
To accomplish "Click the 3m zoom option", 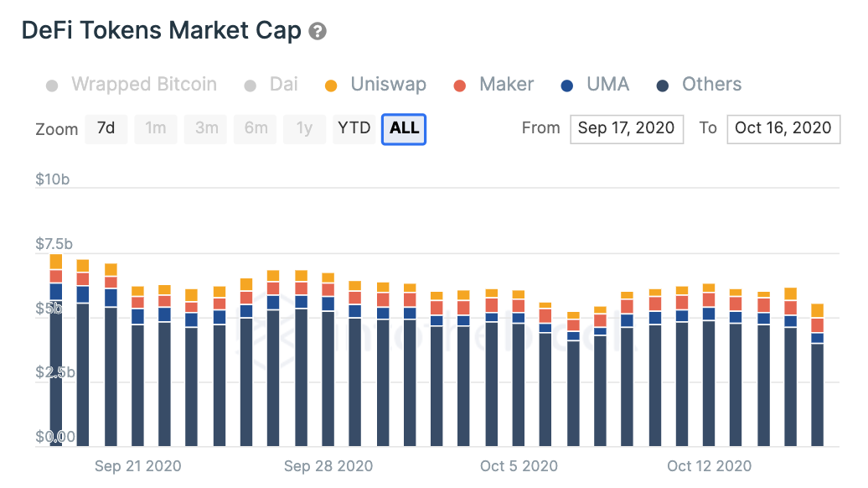I will tap(205, 128).
